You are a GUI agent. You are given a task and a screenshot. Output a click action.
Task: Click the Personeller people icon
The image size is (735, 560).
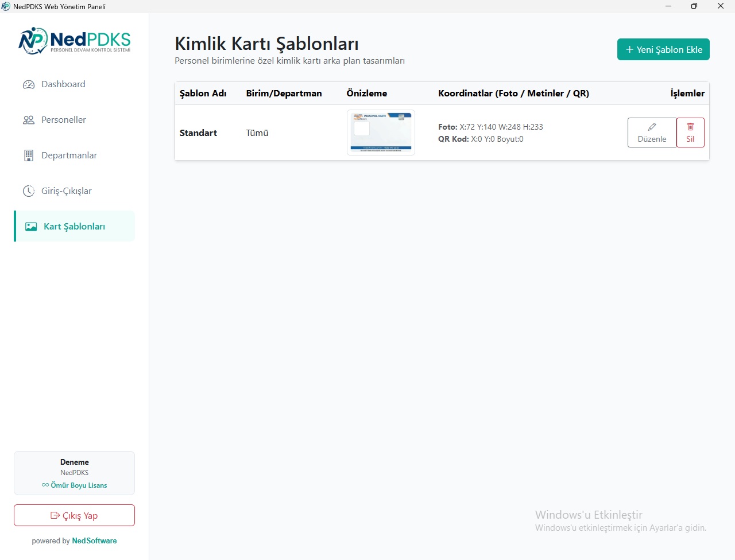(x=29, y=120)
